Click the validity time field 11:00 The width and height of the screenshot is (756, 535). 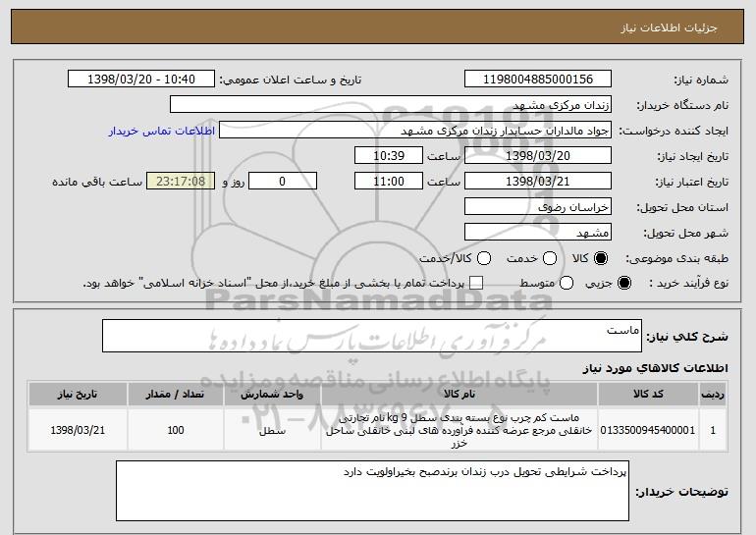tap(389, 182)
